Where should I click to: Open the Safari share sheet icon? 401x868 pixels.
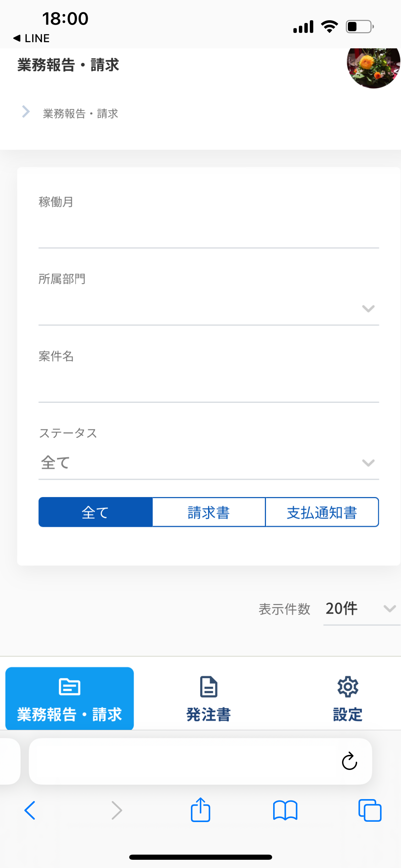tap(200, 810)
